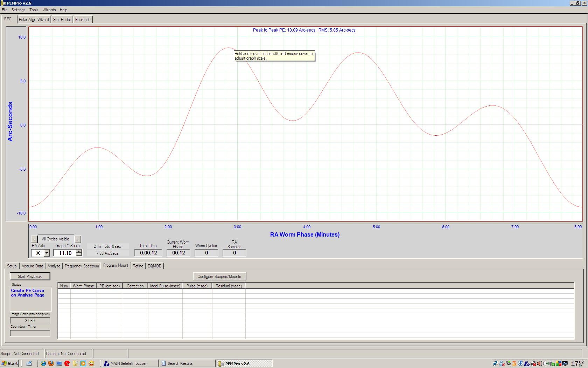Click 'Create PE Curve on Analyze Page' status text
Image resolution: width=588 pixels, height=368 pixels.
tap(28, 293)
